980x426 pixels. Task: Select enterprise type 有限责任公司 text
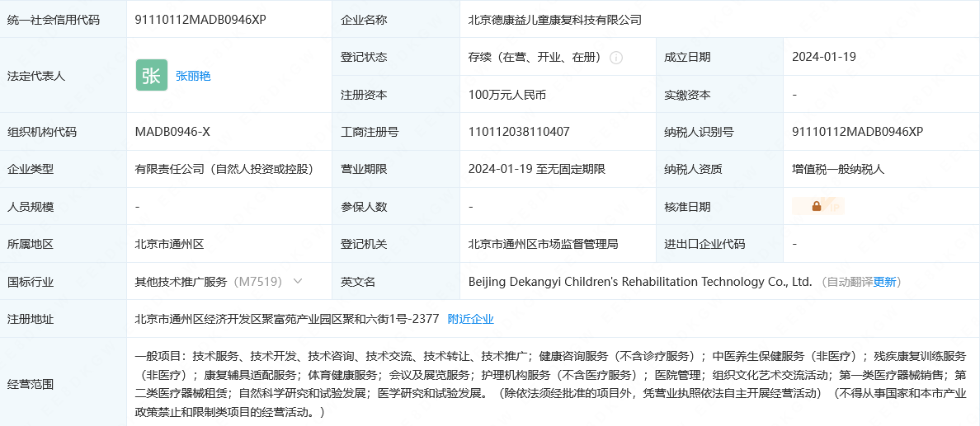coord(224,169)
